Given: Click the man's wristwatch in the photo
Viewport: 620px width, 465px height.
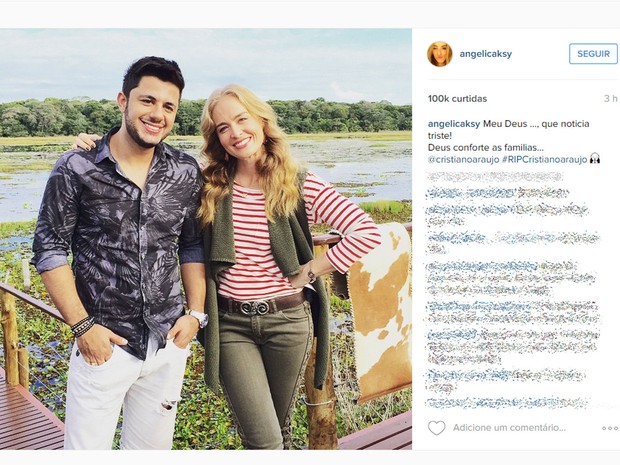Looking at the screenshot, I should (199, 318).
